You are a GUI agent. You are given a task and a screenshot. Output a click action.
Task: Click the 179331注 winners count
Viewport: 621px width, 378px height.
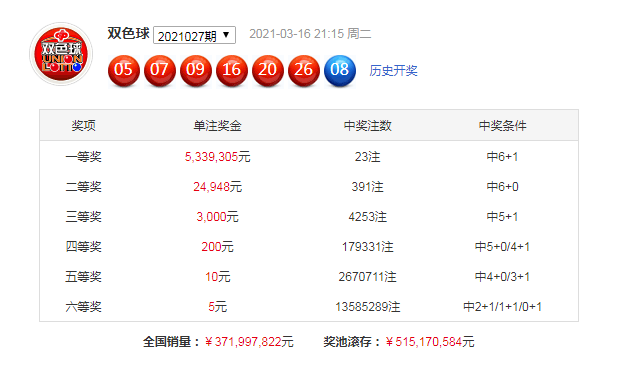368,247
